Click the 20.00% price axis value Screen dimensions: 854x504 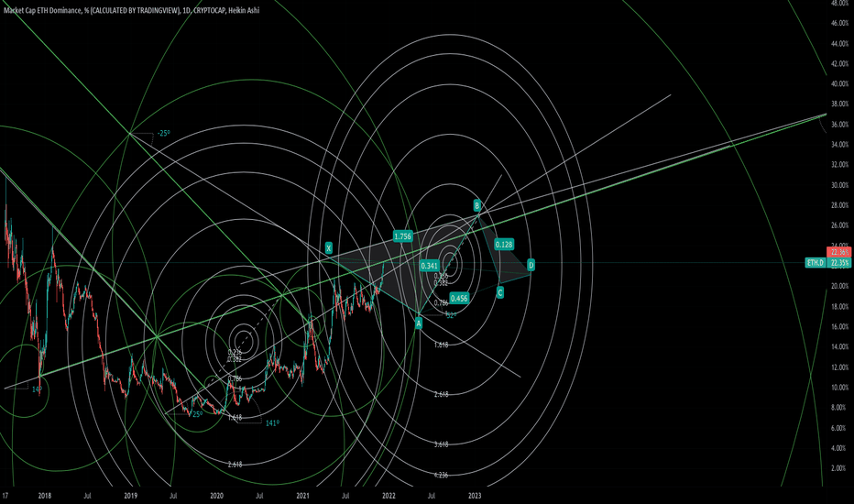[x=839, y=286]
